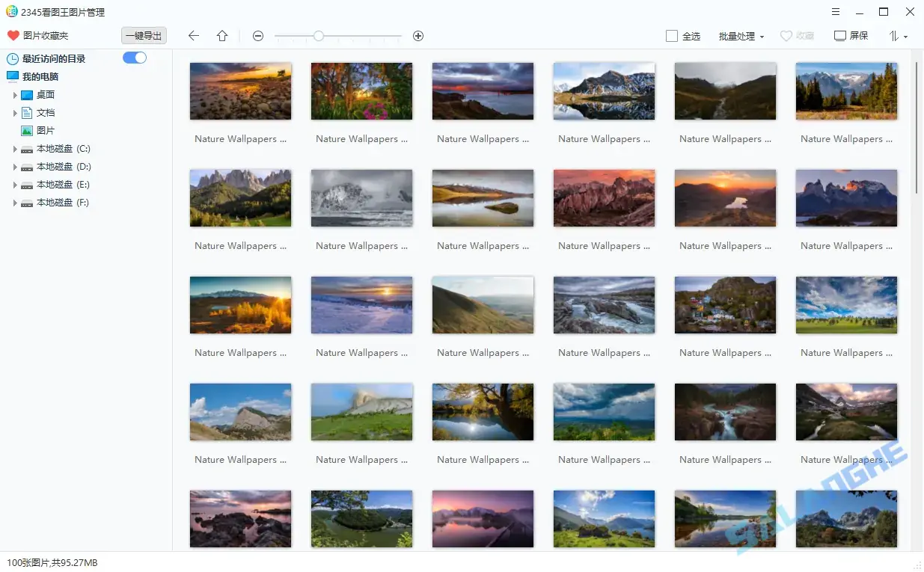Select 本地磁盘 (E:) in the tree

tap(63, 185)
